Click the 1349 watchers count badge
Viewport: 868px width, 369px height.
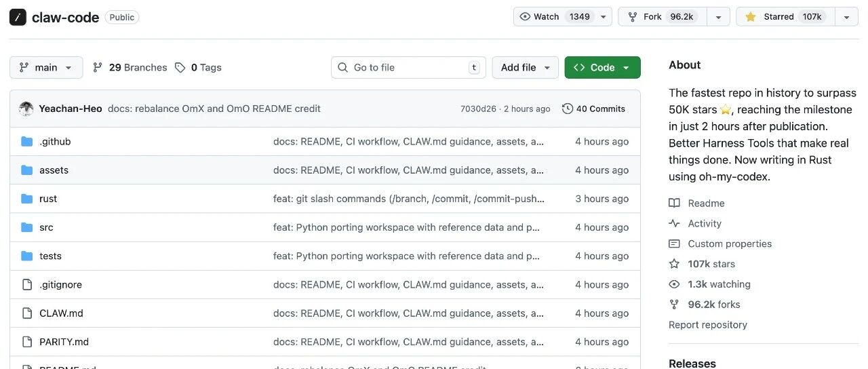coord(579,17)
